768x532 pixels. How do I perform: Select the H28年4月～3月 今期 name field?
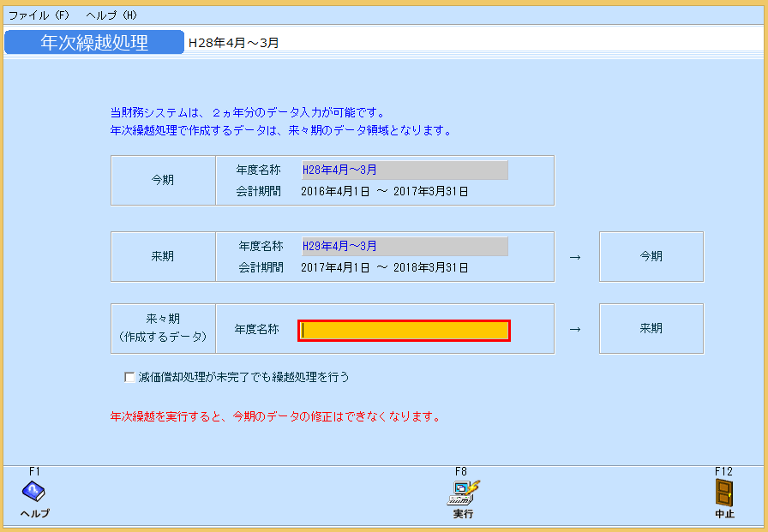(x=403, y=170)
